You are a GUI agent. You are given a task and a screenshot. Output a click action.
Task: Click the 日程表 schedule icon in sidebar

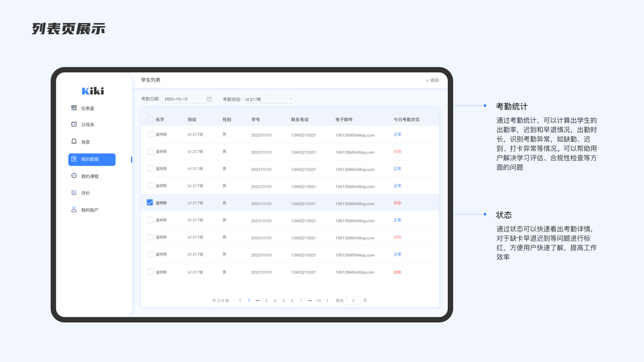74,124
